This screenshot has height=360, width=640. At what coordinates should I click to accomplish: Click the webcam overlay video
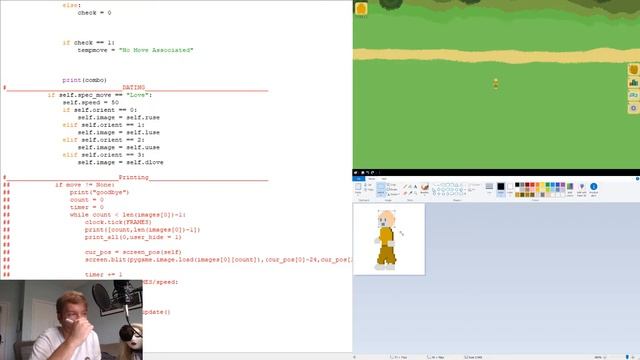[71, 320]
